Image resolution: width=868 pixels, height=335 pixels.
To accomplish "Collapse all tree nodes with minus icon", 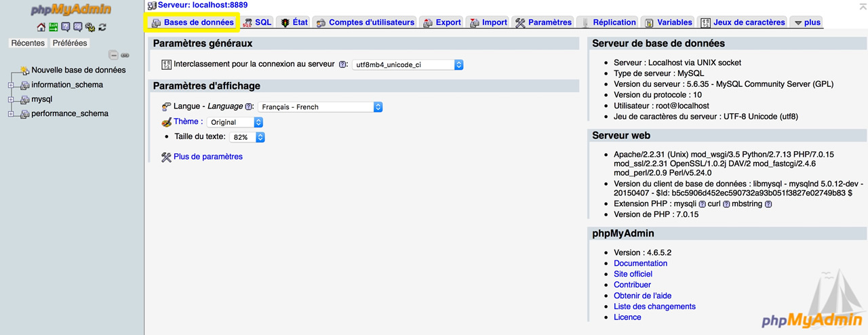I will pos(113,55).
